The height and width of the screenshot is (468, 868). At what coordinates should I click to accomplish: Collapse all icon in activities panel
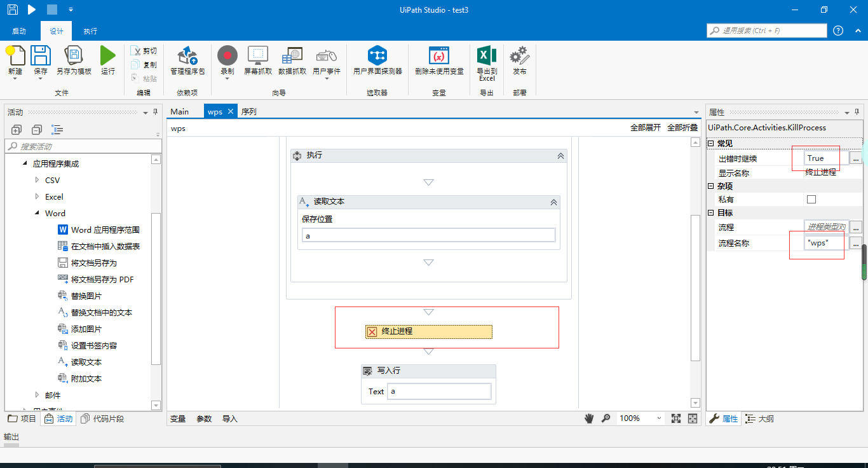click(x=37, y=130)
